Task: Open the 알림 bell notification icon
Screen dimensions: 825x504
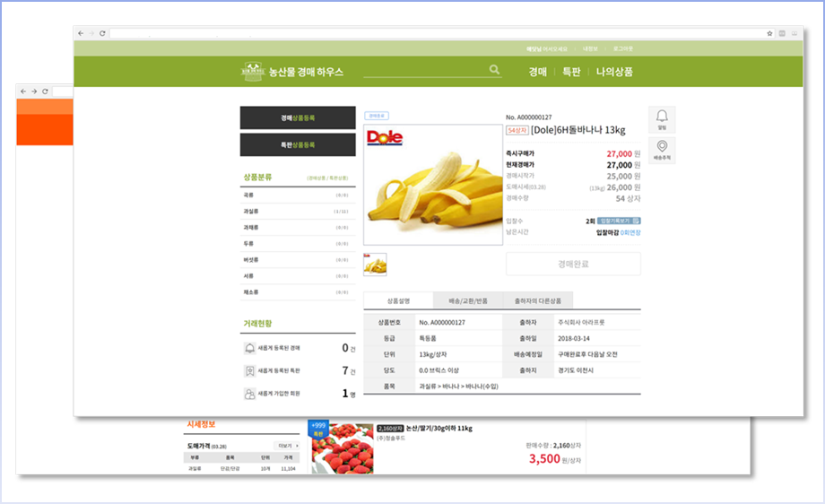Action: (662, 119)
